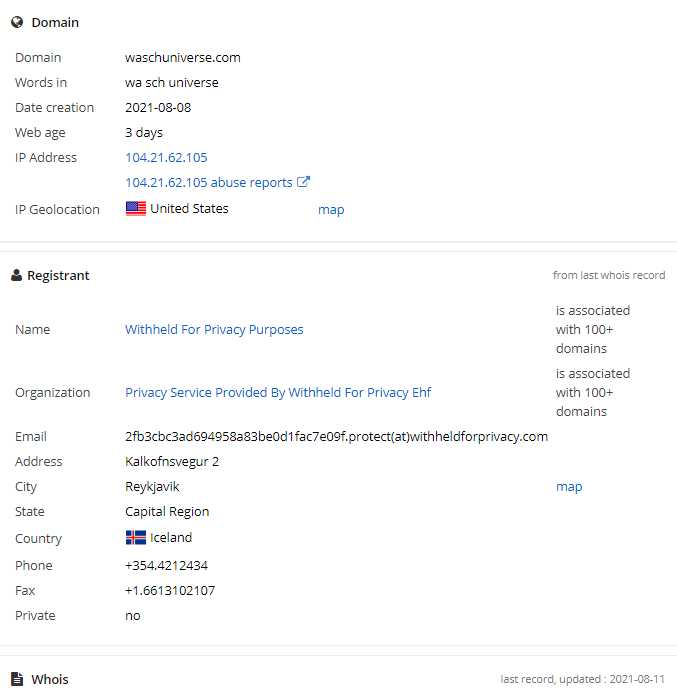This screenshot has width=677, height=694.
Task: Click the external link icon after abuse reports
Action: pos(303,182)
